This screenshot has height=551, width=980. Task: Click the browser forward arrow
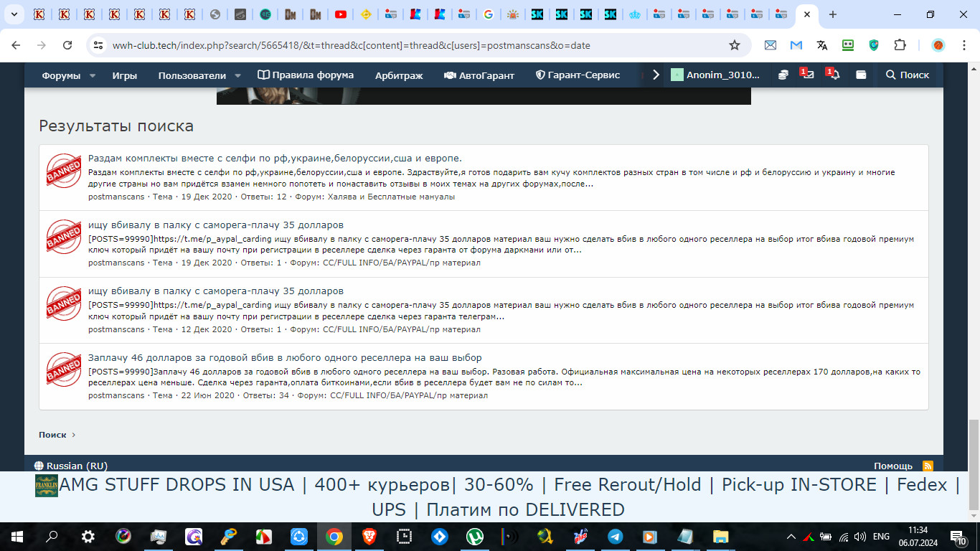coord(42,45)
